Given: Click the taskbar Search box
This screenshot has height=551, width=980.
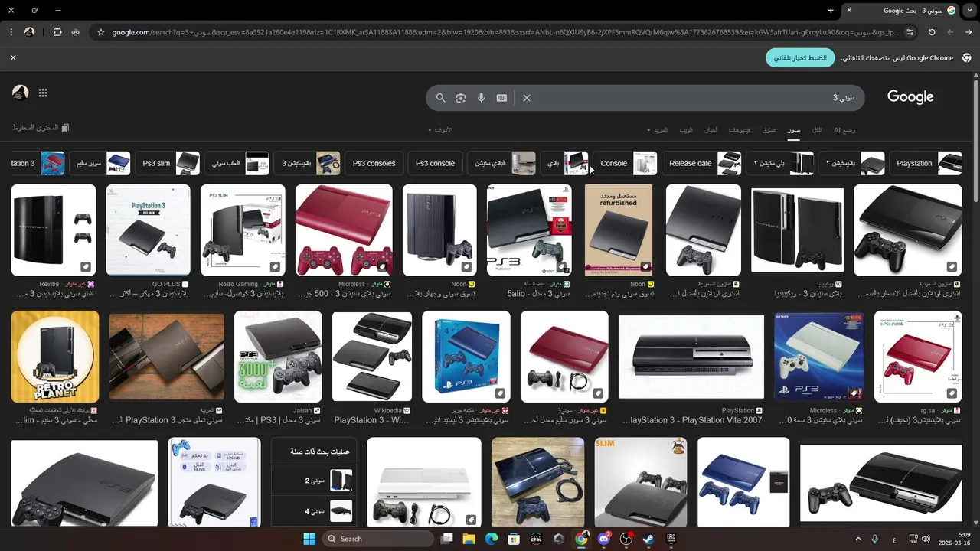Looking at the screenshot, I should tap(378, 539).
